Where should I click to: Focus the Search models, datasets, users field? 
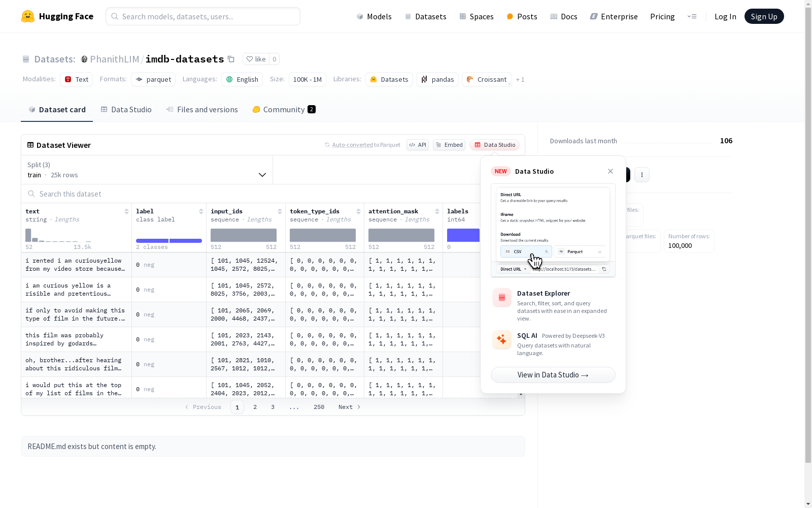(203, 16)
